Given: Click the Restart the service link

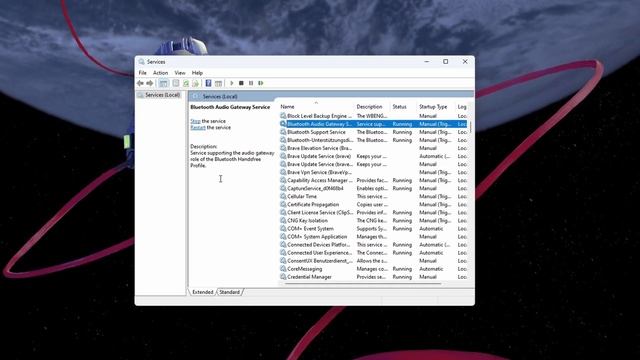Looking at the screenshot, I should [x=198, y=127].
